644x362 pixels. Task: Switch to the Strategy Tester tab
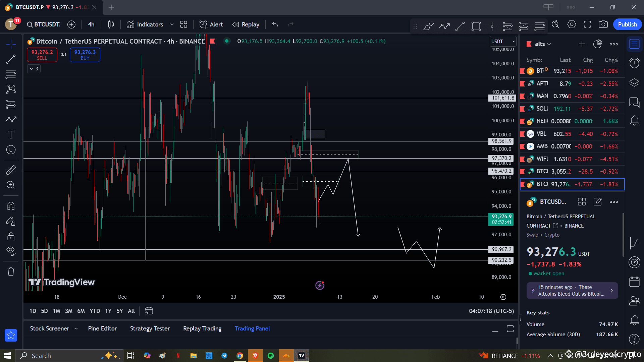point(150,328)
